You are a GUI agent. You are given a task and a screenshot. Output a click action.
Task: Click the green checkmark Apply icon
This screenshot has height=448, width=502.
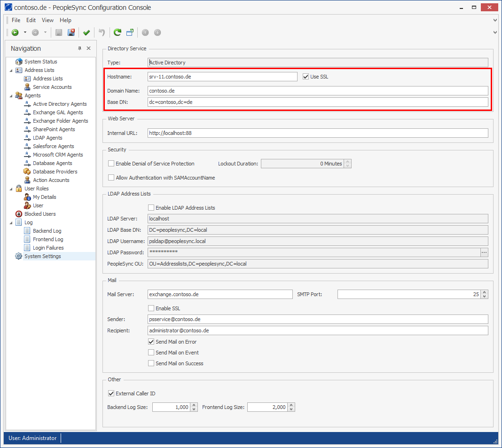86,32
